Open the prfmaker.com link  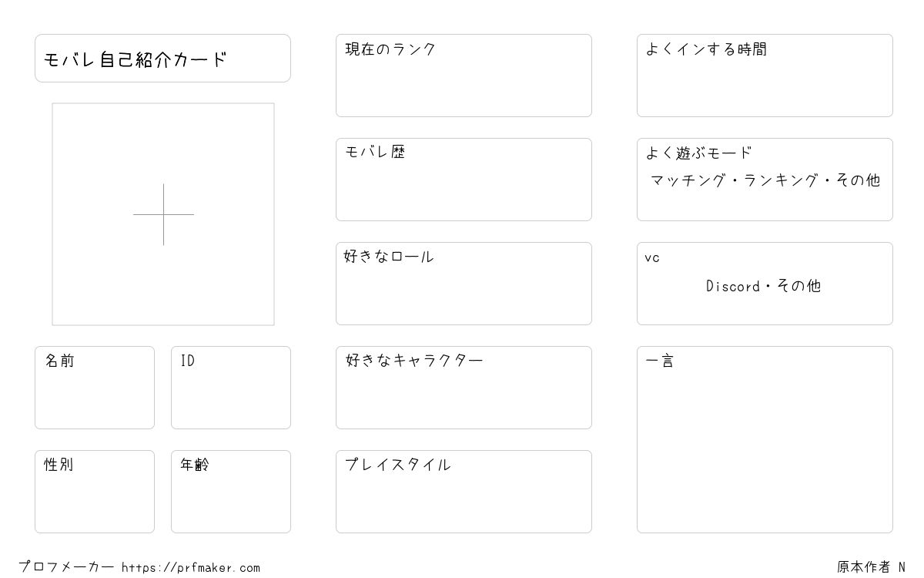coord(191,568)
